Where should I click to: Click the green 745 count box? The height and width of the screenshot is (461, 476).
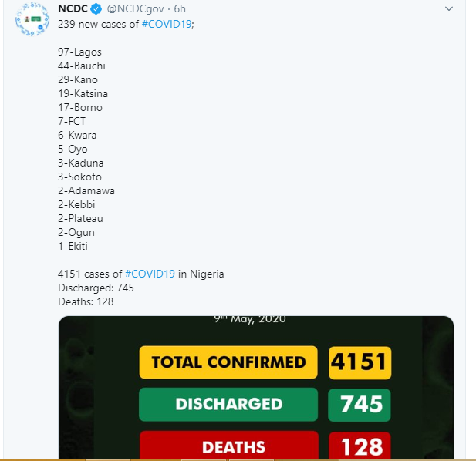coord(360,405)
